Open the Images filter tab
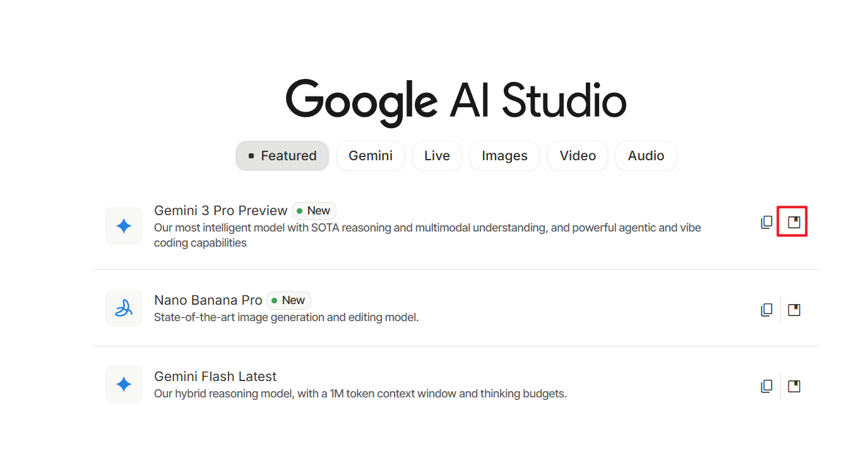This screenshot has width=868, height=458. pos(504,155)
